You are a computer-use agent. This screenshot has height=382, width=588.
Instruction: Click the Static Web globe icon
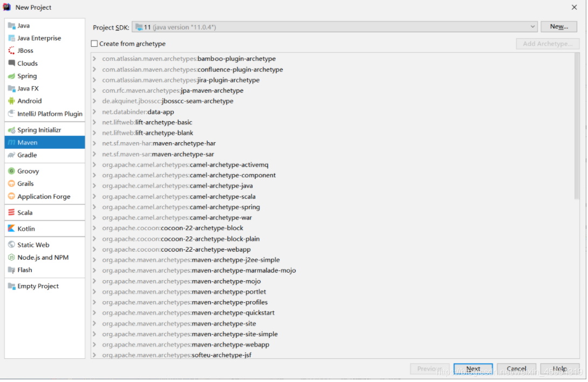click(12, 245)
